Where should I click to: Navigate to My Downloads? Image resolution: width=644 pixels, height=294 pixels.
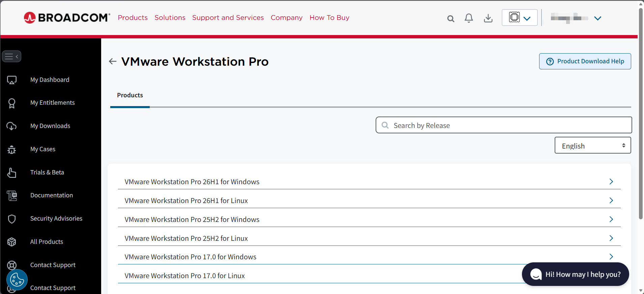pos(50,126)
